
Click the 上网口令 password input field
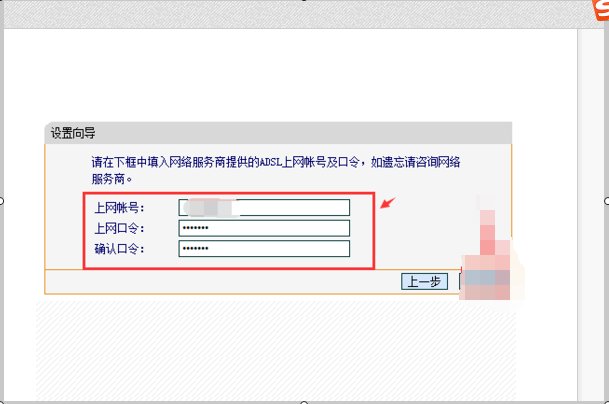coord(264,228)
